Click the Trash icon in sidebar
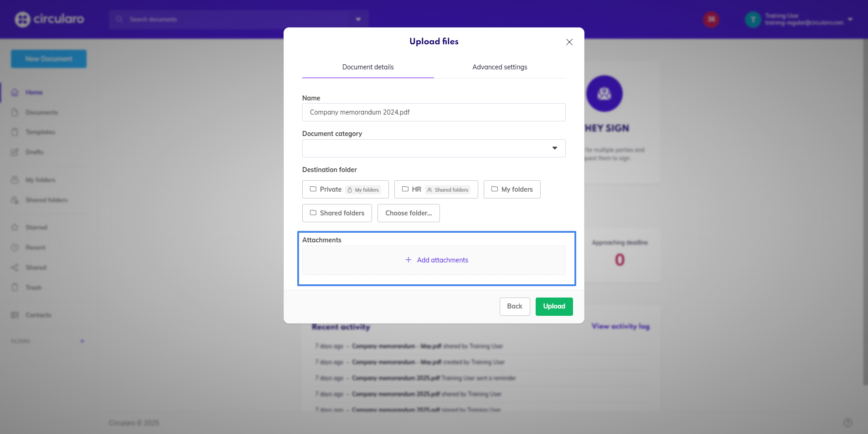 click(x=15, y=288)
